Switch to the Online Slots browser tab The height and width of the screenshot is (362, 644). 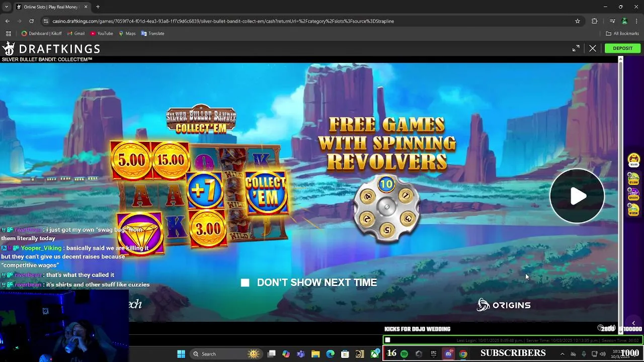(x=52, y=7)
